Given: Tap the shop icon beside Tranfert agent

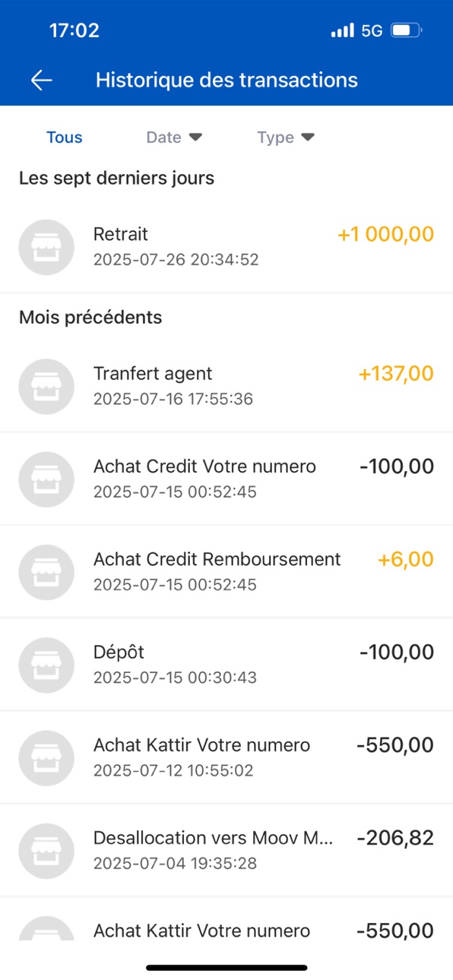Looking at the screenshot, I should click(46, 386).
